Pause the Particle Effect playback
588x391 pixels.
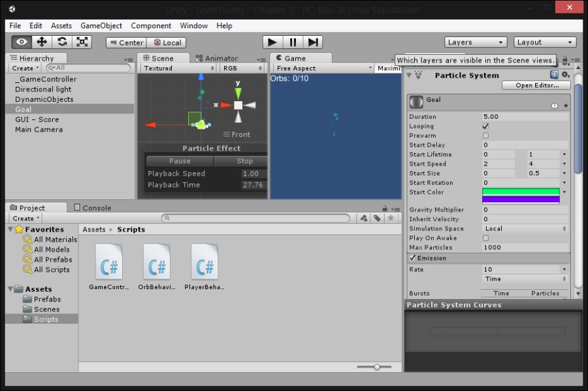(180, 161)
